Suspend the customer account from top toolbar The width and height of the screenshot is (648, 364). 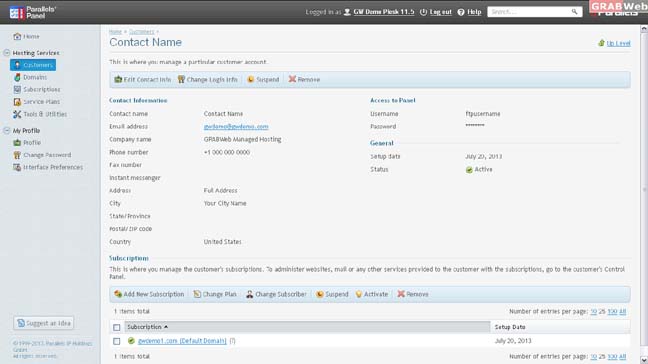tap(263, 79)
